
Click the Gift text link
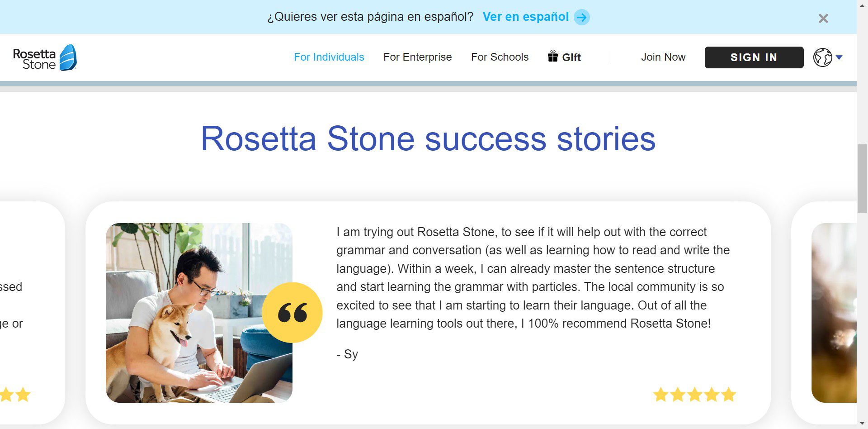pyautogui.click(x=571, y=57)
